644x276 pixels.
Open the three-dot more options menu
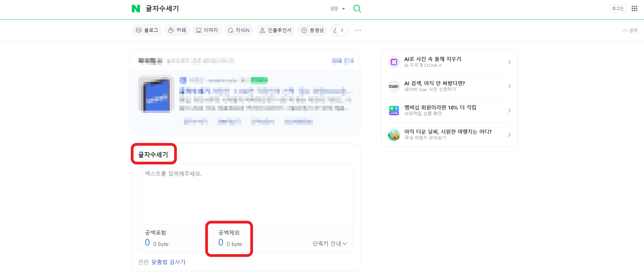point(358,30)
